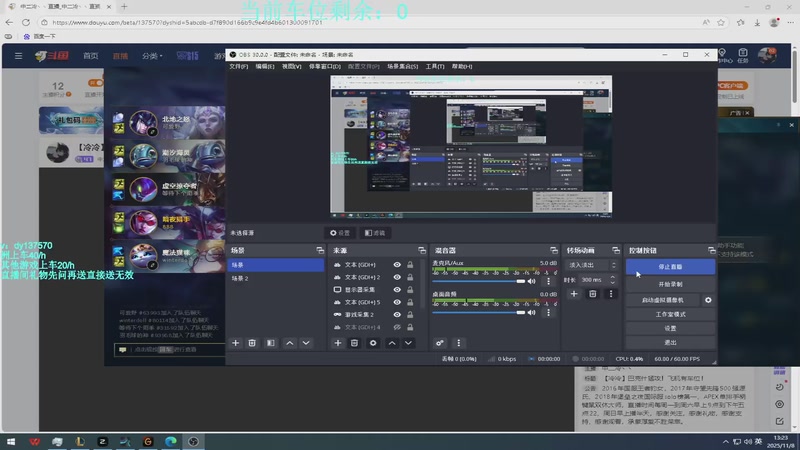Image resolution: width=800 pixels, height=450 pixels.
Task: Open the 文件(F) menu in OBS
Action: pos(238,66)
